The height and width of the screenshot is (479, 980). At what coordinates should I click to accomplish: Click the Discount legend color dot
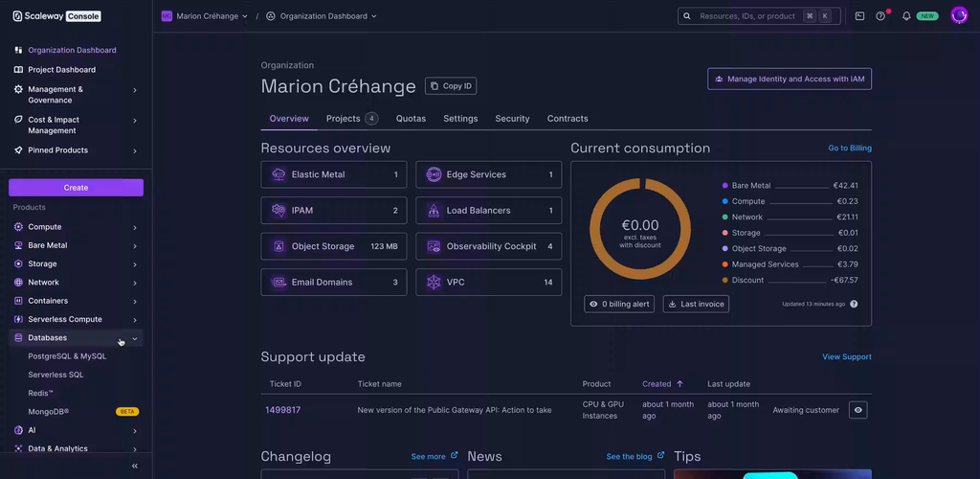[725, 280]
